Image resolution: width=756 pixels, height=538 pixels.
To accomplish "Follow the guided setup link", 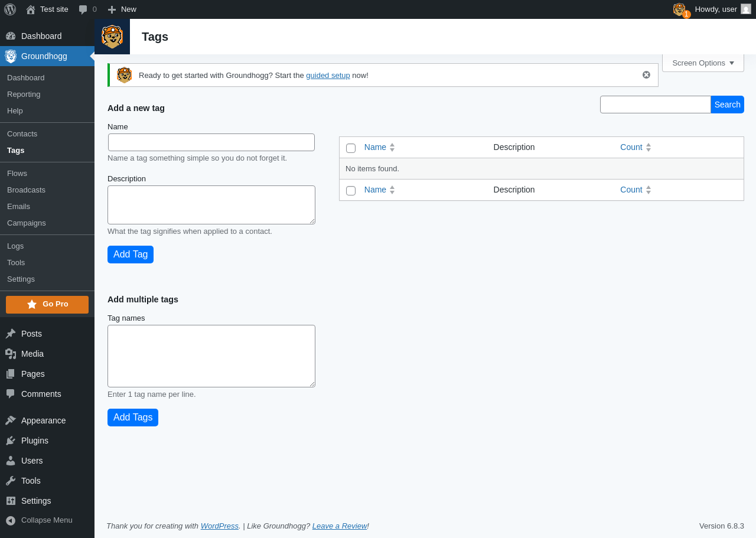I will click(x=328, y=76).
